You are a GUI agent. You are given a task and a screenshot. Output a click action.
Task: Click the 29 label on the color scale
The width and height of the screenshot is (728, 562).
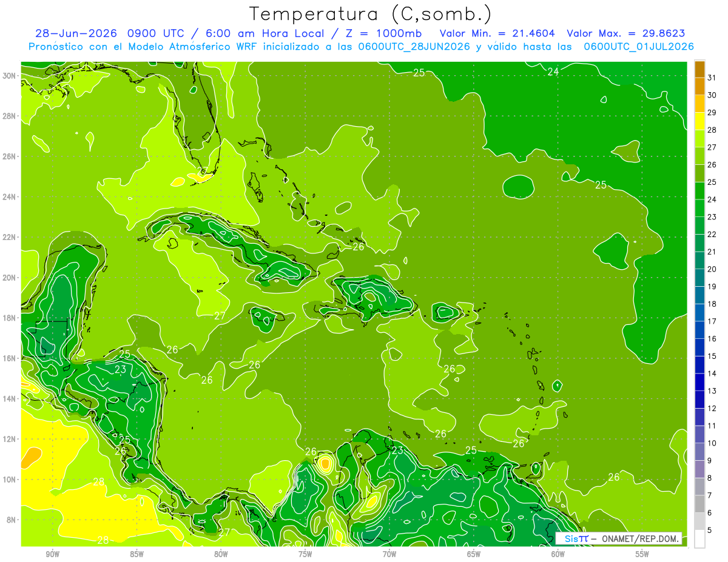coord(712,112)
